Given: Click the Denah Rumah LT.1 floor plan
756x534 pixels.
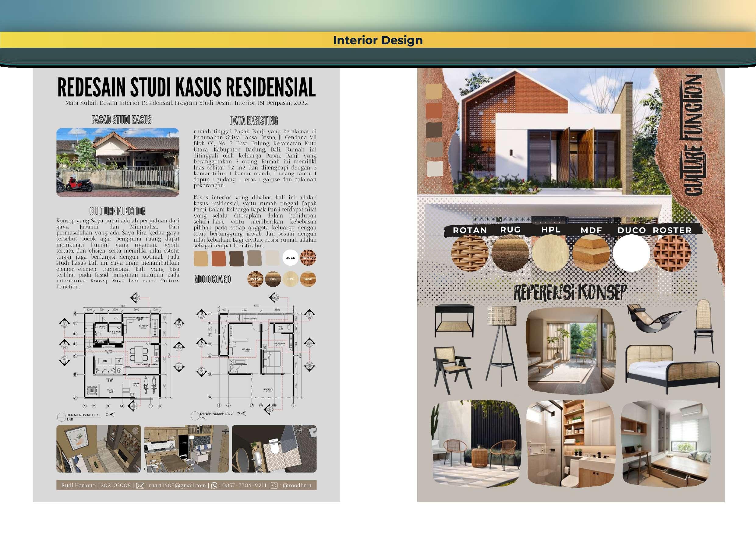Looking at the screenshot, I should [x=122, y=355].
